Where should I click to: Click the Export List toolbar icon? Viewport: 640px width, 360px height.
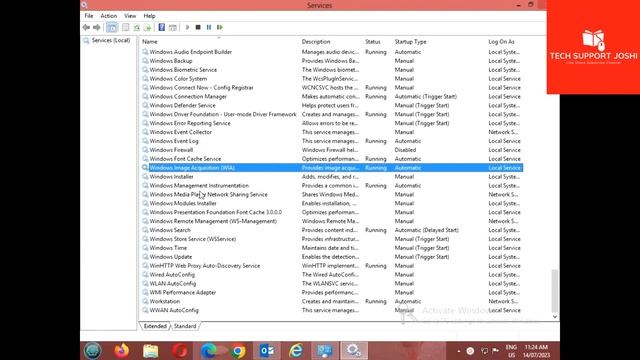pyautogui.click(x=147, y=27)
